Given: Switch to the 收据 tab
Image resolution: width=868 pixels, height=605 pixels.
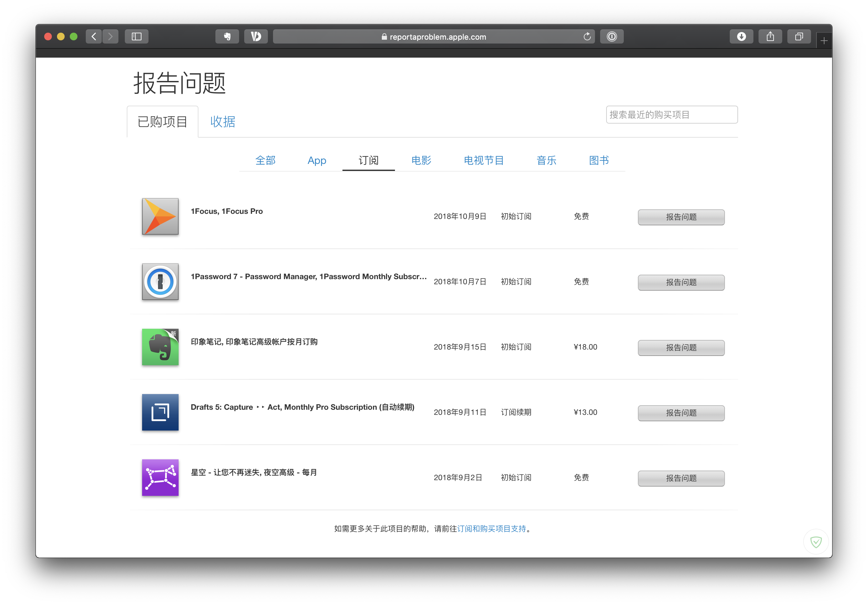Looking at the screenshot, I should pyautogui.click(x=223, y=122).
